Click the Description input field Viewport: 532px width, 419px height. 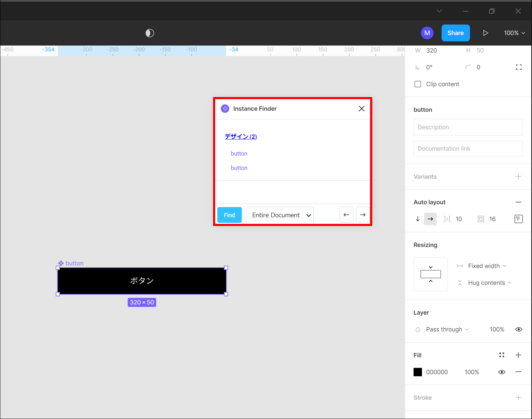click(468, 127)
